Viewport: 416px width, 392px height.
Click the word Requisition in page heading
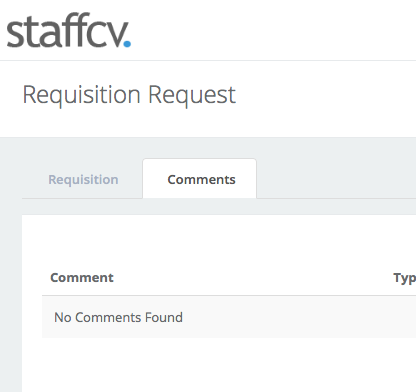click(82, 95)
